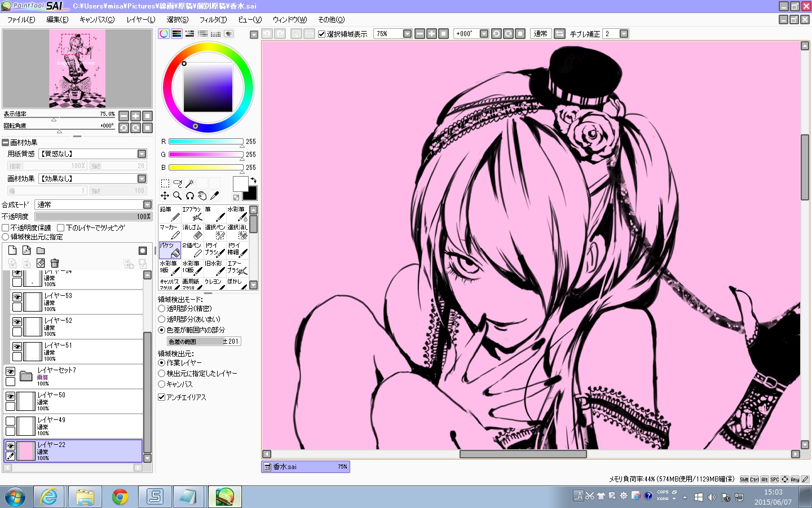This screenshot has width=812, height=508.
Task: Collapse the 画材効果 section
Action: coord(5,143)
